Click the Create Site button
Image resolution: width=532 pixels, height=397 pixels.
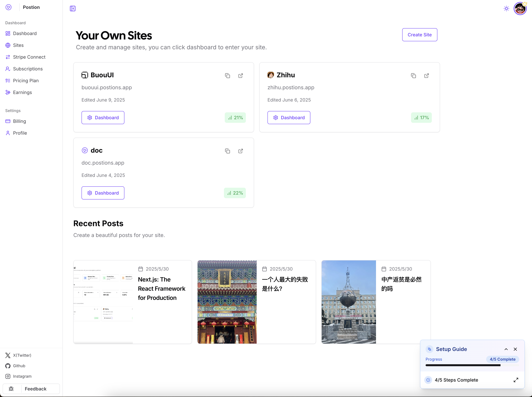click(419, 35)
